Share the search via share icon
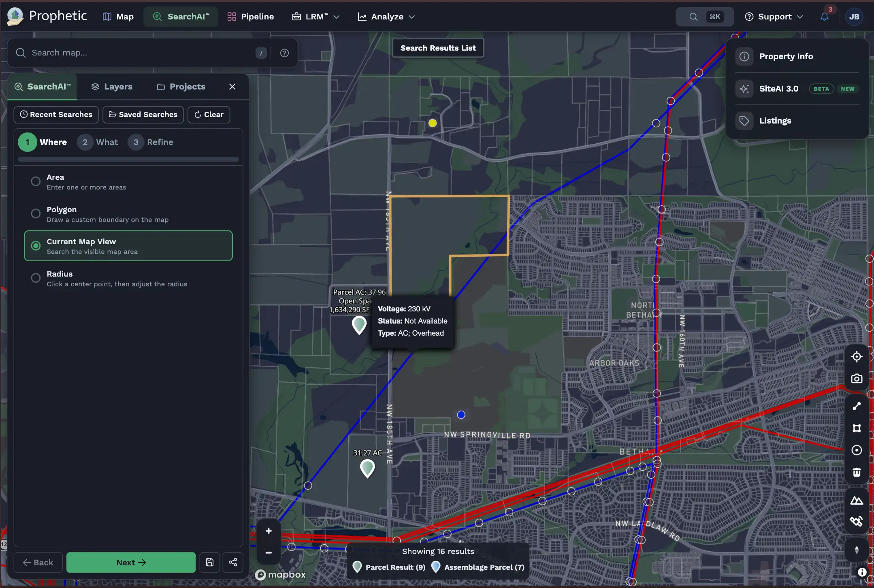 (x=233, y=562)
